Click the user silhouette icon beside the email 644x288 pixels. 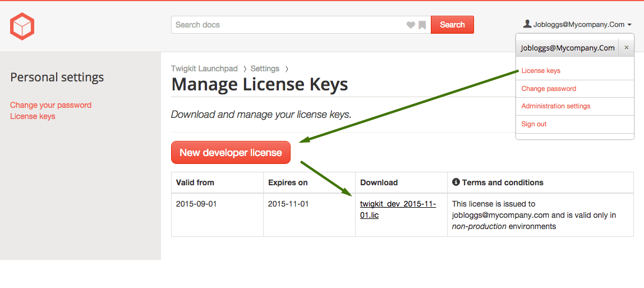click(x=527, y=24)
